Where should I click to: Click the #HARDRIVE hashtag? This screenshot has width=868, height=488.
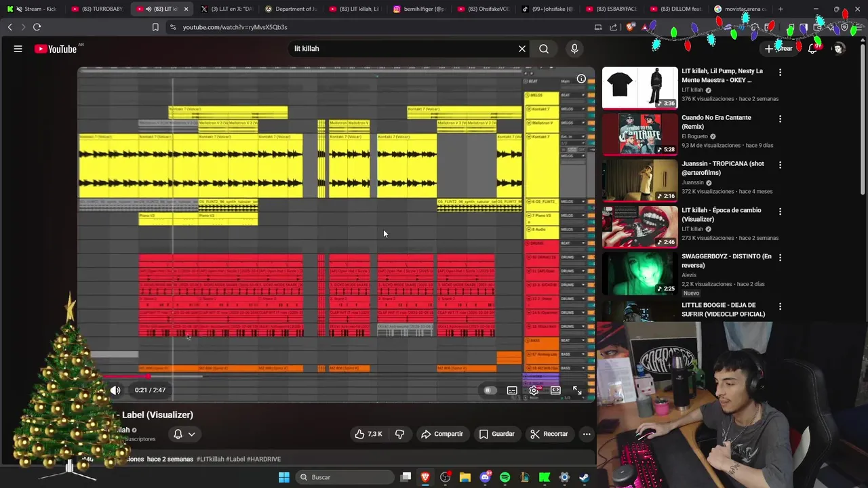point(264,459)
